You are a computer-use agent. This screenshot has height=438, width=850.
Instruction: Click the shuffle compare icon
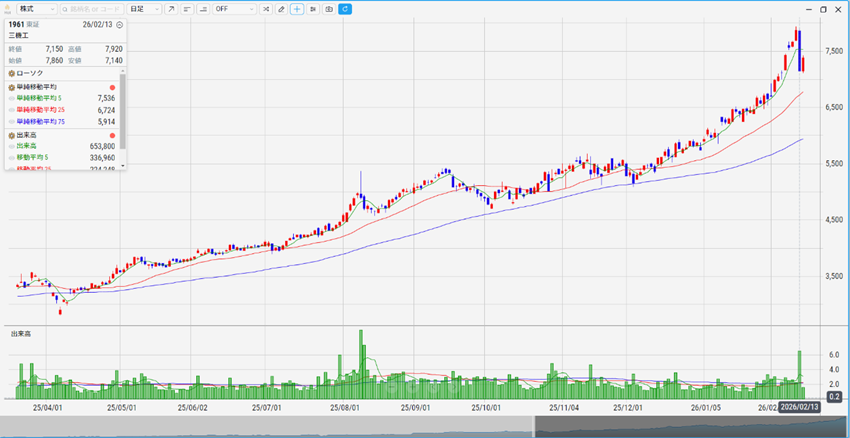pos(265,9)
